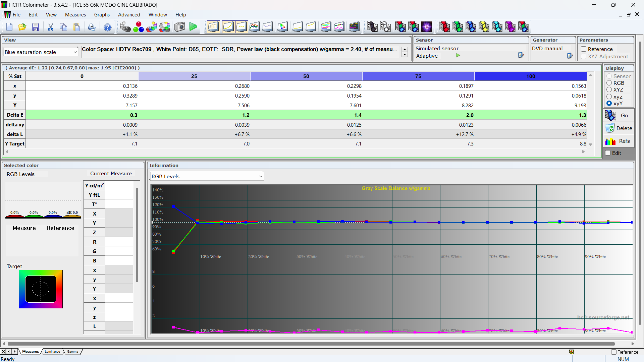644x362 pixels.
Task: Select the 100 saturation column header
Action: click(531, 76)
